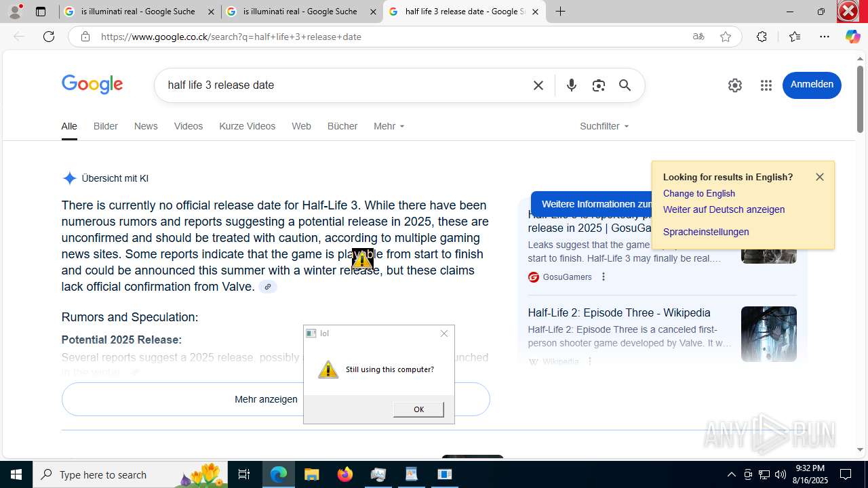Screen dimensions: 868x488
Task: Close the lol dialog window
Action: 444,333
